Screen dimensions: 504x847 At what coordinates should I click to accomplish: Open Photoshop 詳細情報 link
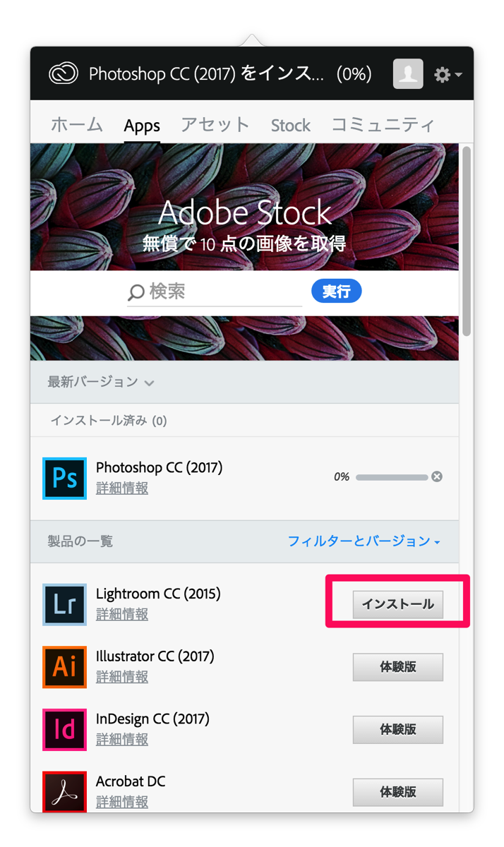122,488
